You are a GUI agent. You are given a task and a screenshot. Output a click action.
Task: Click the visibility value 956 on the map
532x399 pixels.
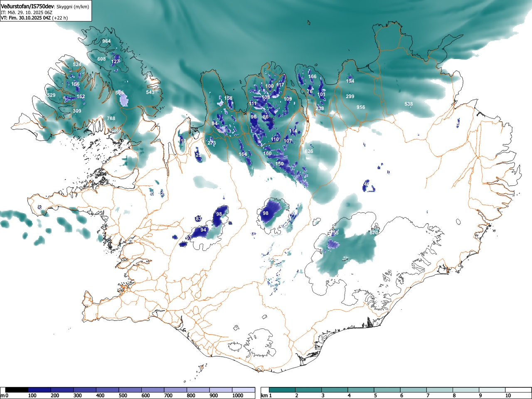click(x=361, y=107)
